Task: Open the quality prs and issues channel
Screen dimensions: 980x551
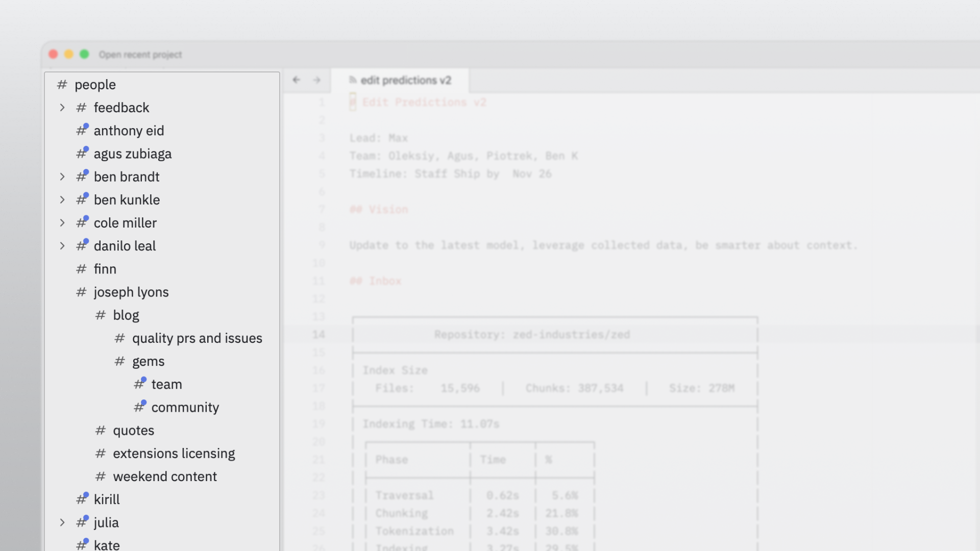Action: [x=197, y=338]
